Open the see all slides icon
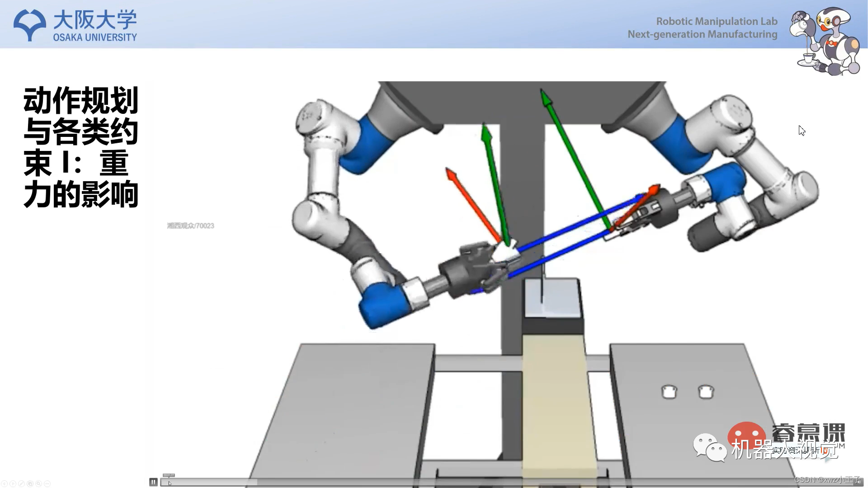 click(30, 483)
